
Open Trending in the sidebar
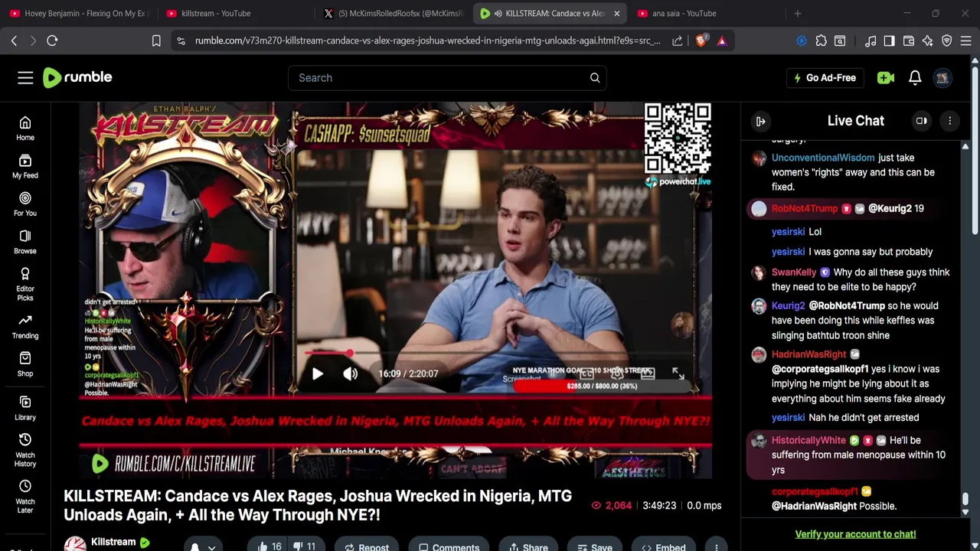(25, 326)
